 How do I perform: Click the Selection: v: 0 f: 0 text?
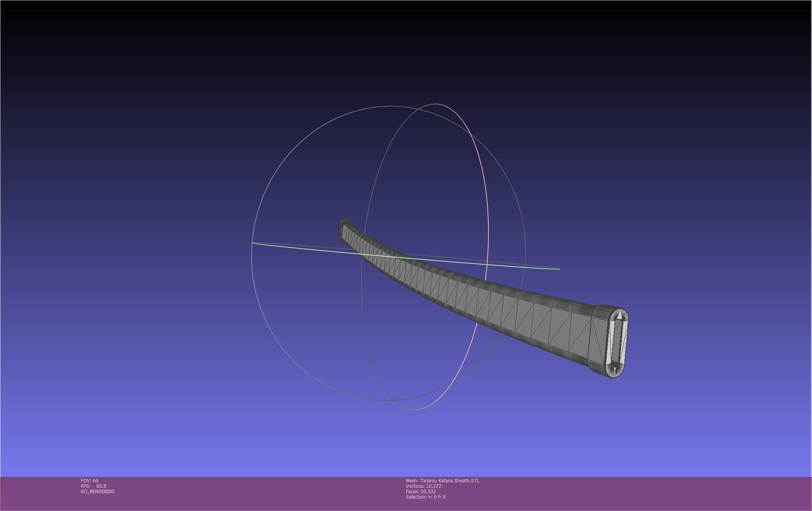coord(425,497)
